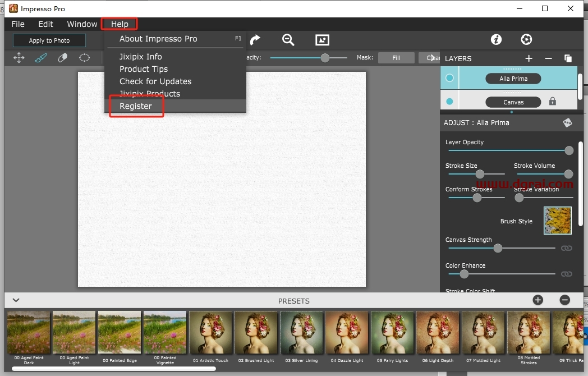The width and height of the screenshot is (588, 376).
Task: Click the fit image to screen icon
Action: pos(322,39)
